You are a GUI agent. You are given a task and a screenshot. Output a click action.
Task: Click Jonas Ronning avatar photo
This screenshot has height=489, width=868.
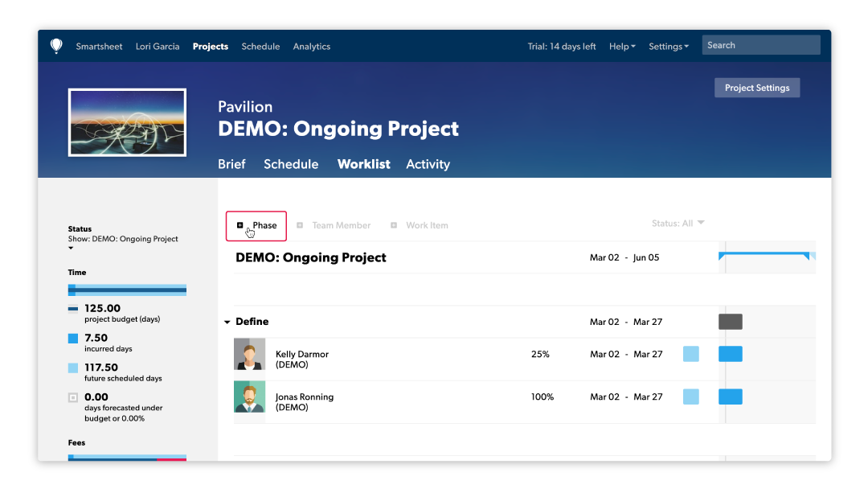click(250, 397)
